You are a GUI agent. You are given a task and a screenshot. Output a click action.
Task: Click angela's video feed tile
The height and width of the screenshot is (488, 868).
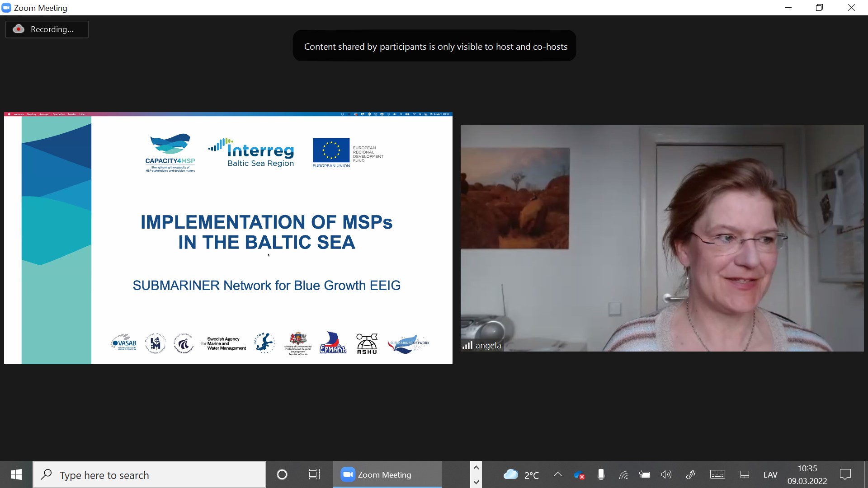pyautogui.click(x=662, y=238)
